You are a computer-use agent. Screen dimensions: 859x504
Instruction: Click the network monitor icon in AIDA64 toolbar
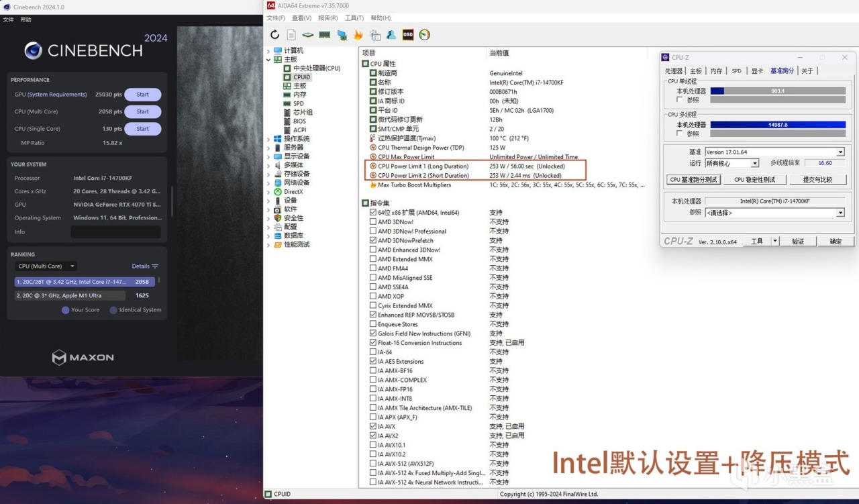click(342, 35)
